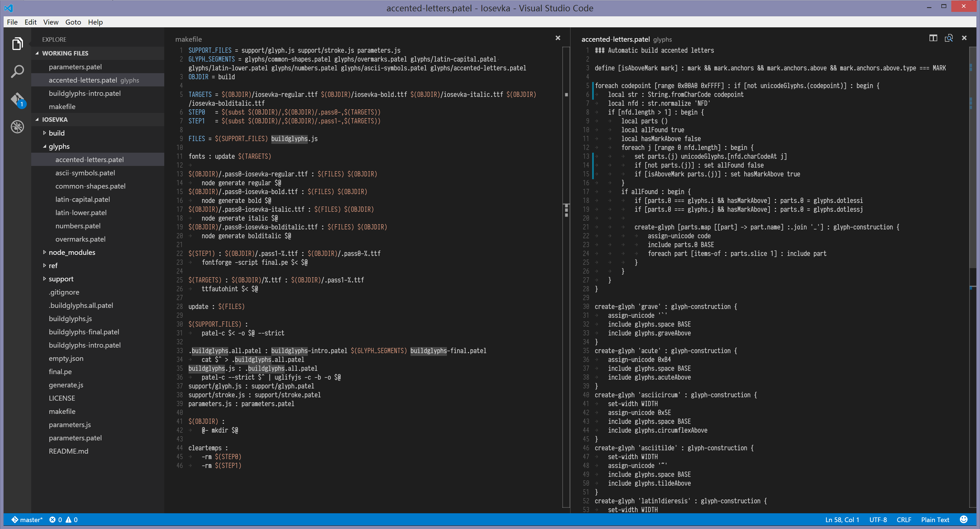Close the accented-letters.patel editor pane
This screenshot has width=980, height=529.
964,38
